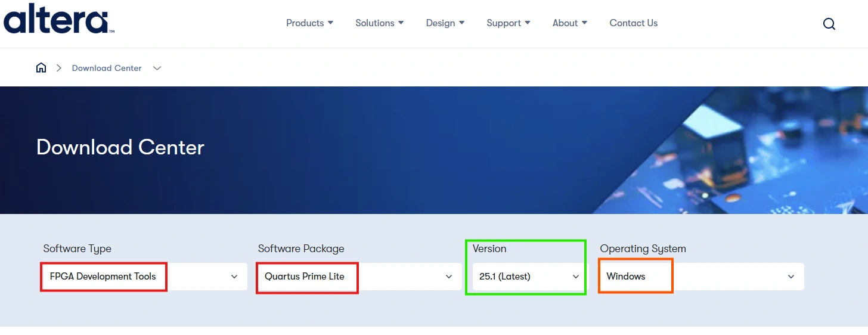Expand the Quartus Prime Lite package dropdown
868x335 pixels.
(358, 277)
